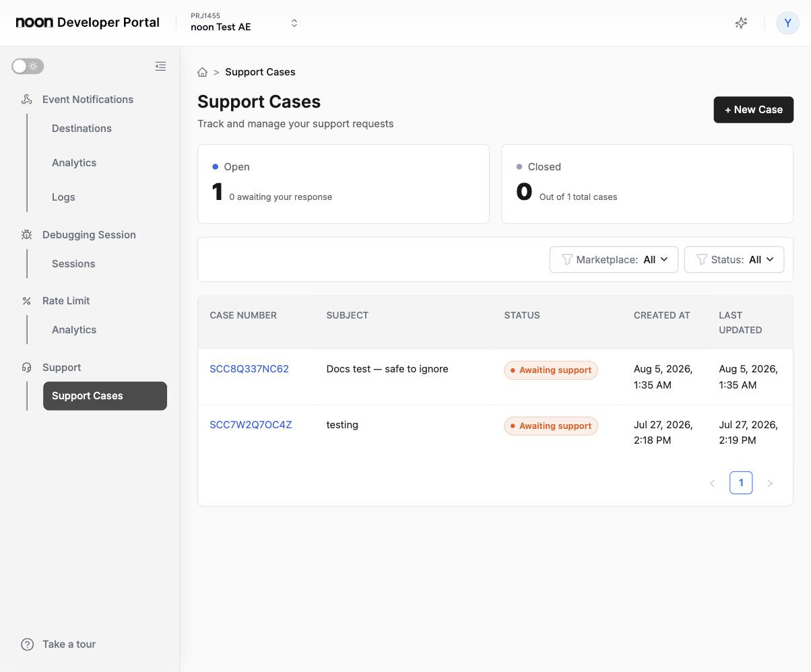Click Support Cases breadcrumb text
The image size is (811, 672).
pyautogui.click(x=260, y=72)
